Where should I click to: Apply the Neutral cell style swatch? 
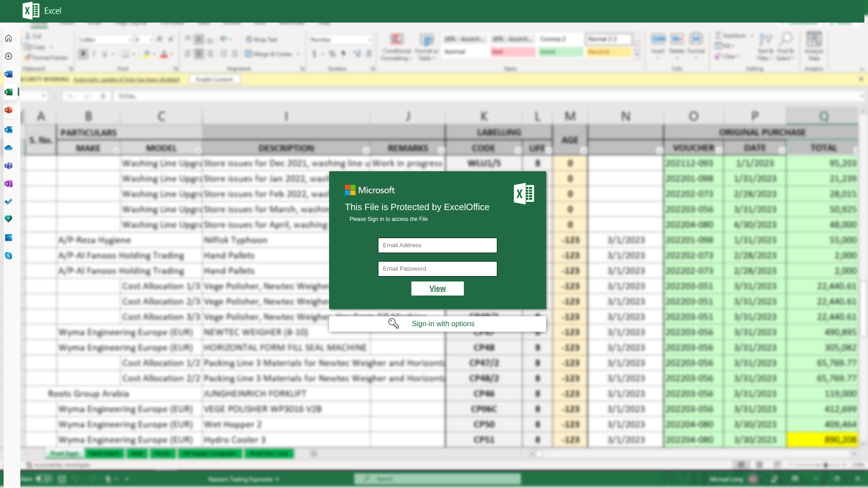(609, 52)
